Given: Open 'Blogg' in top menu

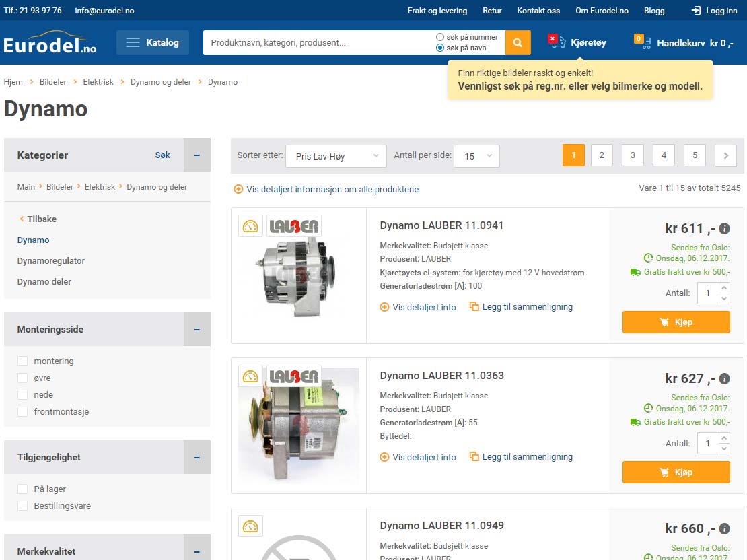Looking at the screenshot, I should 654,11.
